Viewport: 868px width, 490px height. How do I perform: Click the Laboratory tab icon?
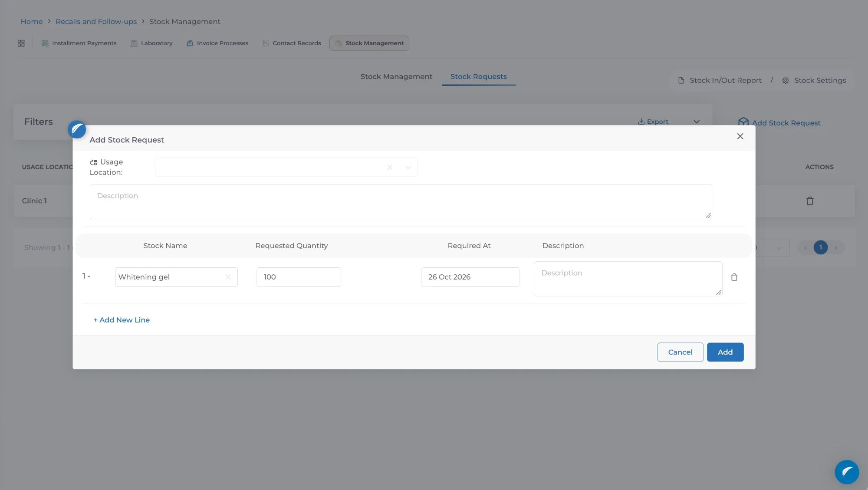(x=134, y=43)
